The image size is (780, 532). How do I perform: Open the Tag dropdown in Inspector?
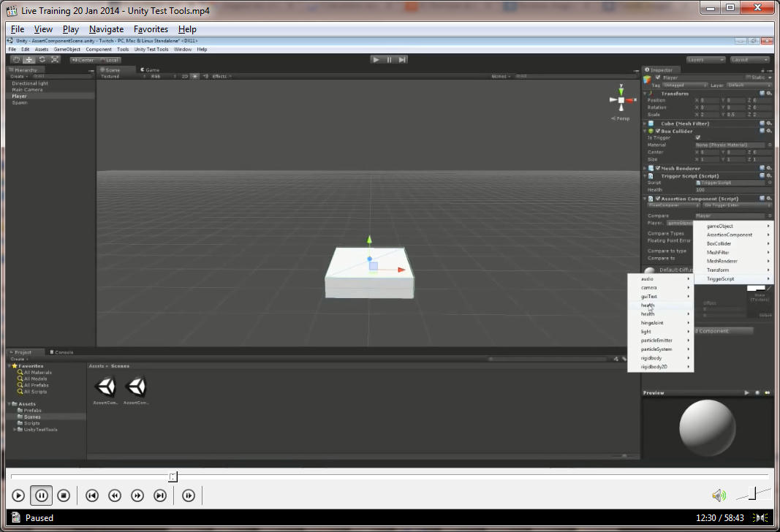[x=685, y=85]
